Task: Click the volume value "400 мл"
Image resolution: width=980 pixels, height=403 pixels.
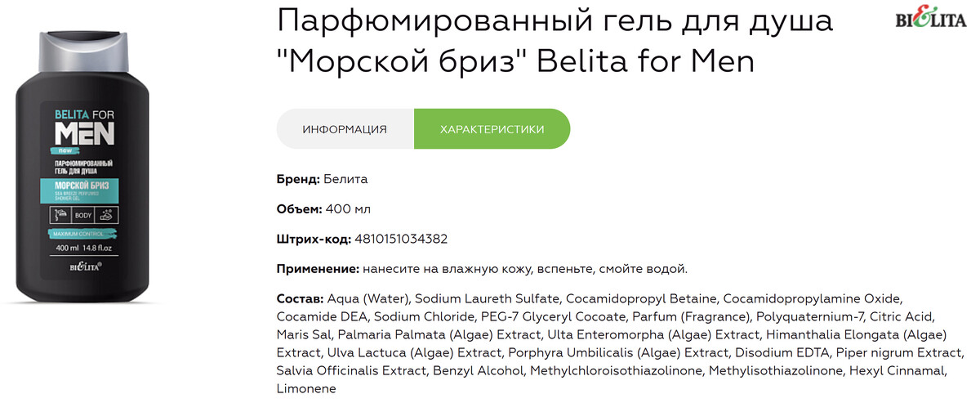Action: pyautogui.click(x=348, y=208)
